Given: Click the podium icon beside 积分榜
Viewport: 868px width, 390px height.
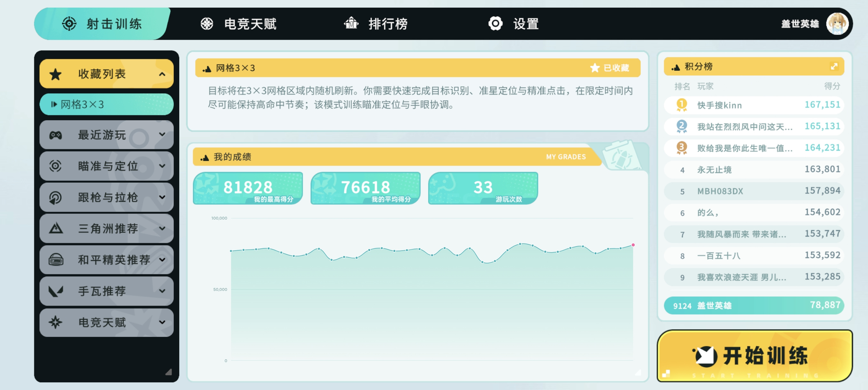Looking at the screenshot, I should 675,67.
